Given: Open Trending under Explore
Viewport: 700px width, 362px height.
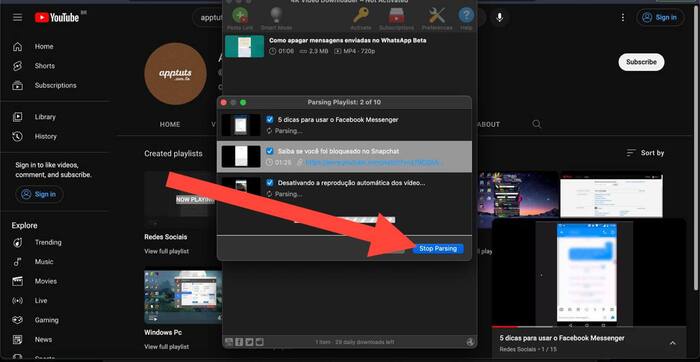Looking at the screenshot, I should coord(48,242).
